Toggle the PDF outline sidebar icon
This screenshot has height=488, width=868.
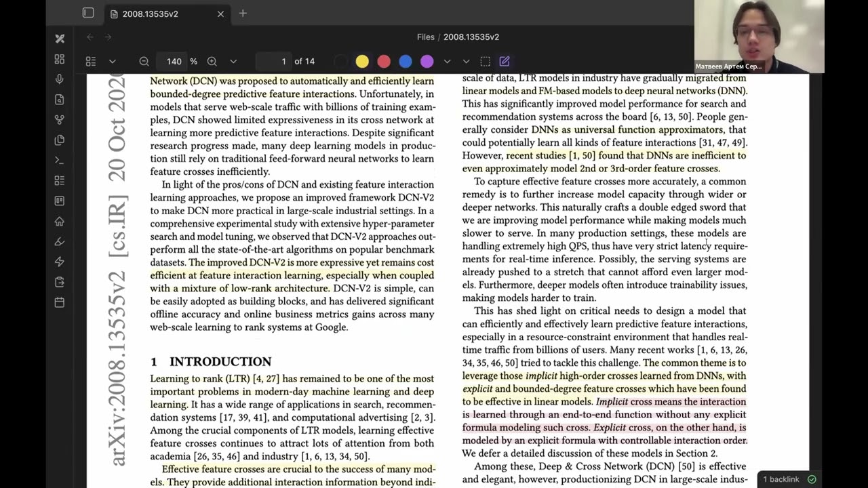tap(91, 62)
